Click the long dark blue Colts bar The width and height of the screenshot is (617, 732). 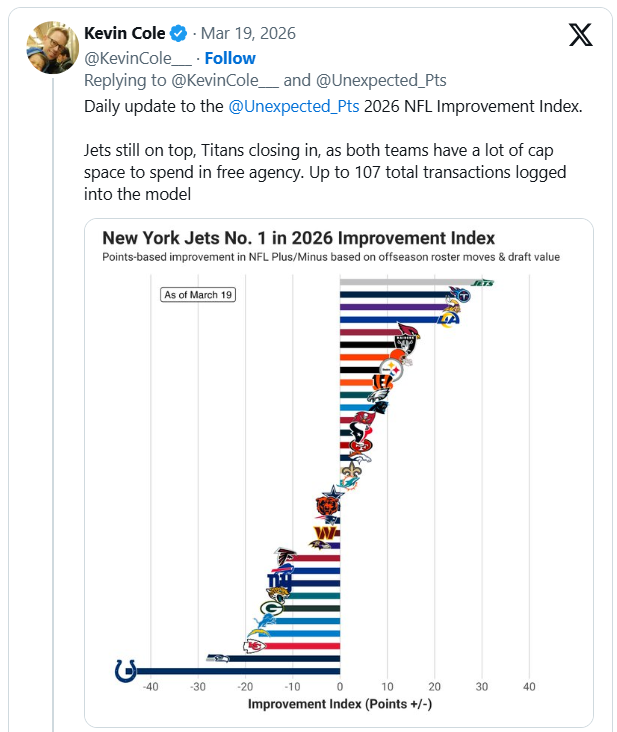(238, 671)
